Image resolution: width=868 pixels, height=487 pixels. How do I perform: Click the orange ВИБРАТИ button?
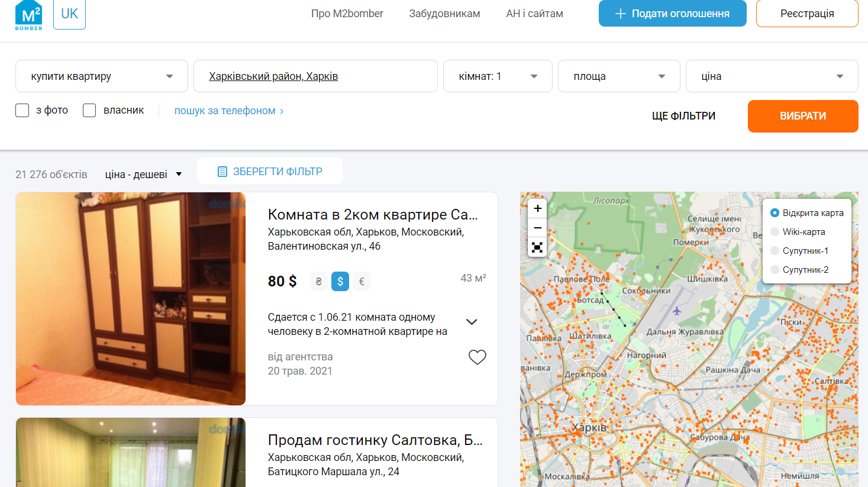(802, 116)
